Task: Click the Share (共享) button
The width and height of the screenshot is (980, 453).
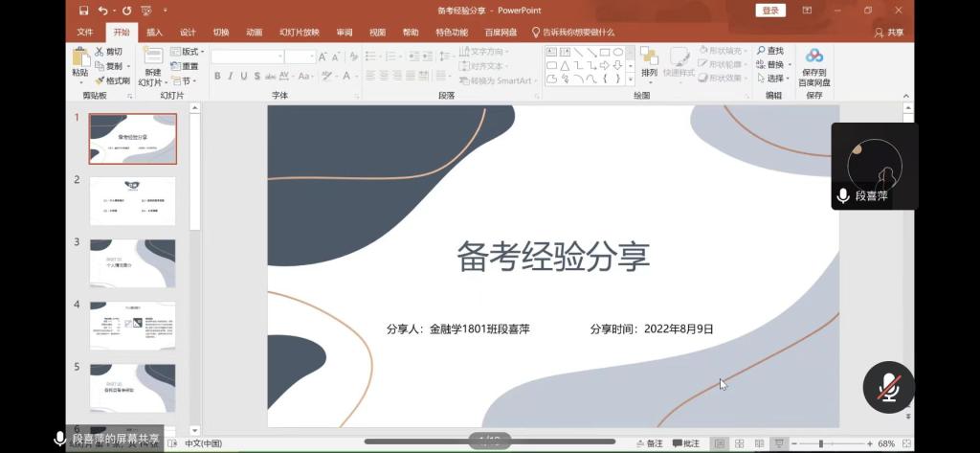Action: 889,32
